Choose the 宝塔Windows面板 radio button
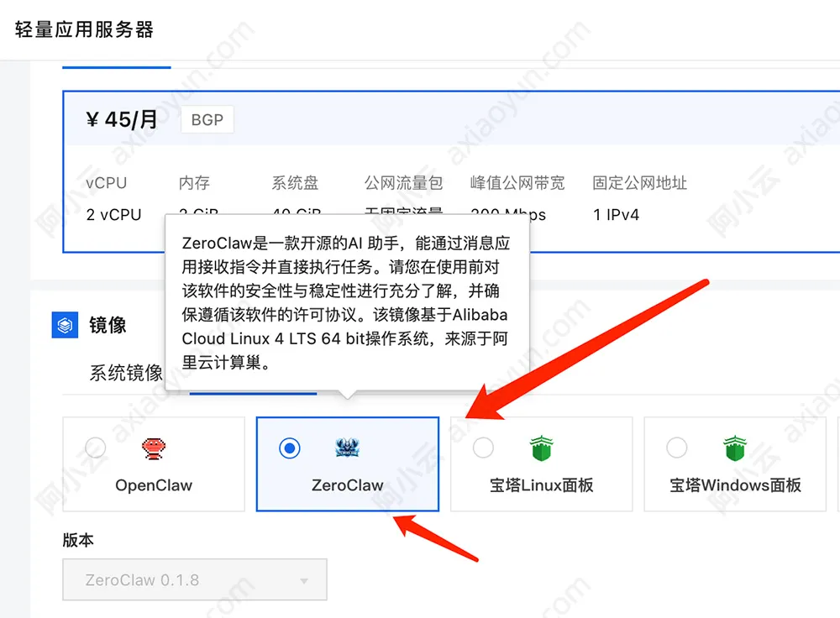The width and height of the screenshot is (840, 618). (x=676, y=448)
